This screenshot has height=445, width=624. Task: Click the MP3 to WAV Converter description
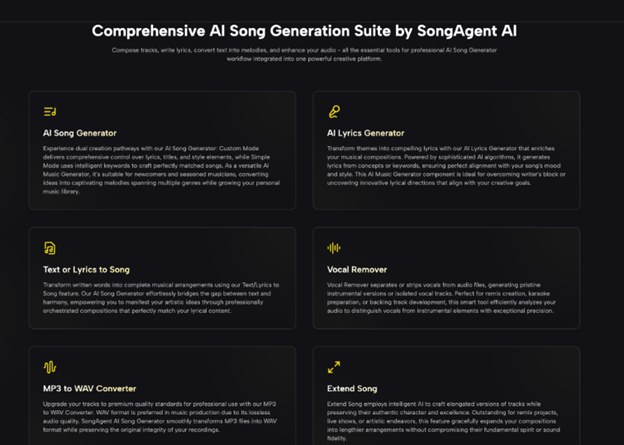160,417
